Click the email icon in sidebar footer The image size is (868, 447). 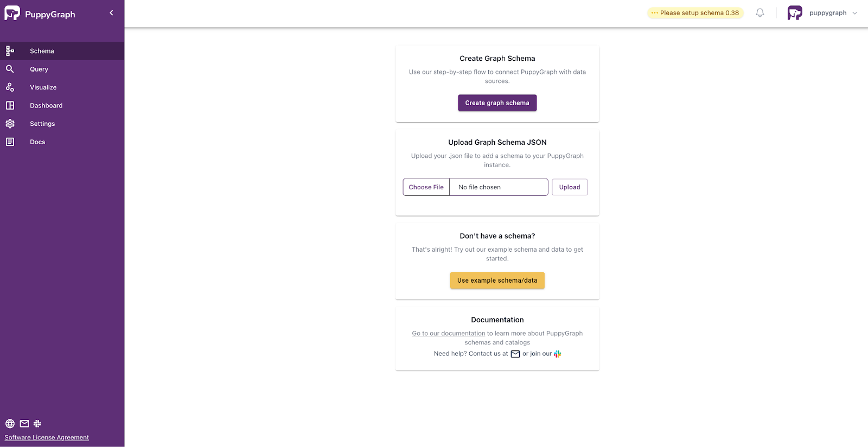(24, 424)
